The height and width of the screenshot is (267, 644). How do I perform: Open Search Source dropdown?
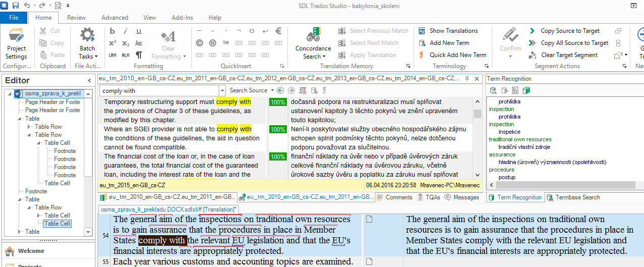click(252, 90)
